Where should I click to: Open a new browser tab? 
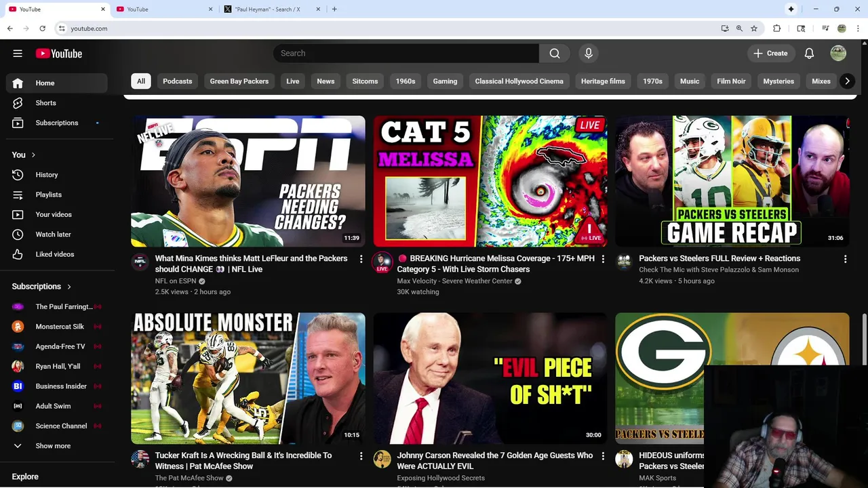(334, 9)
